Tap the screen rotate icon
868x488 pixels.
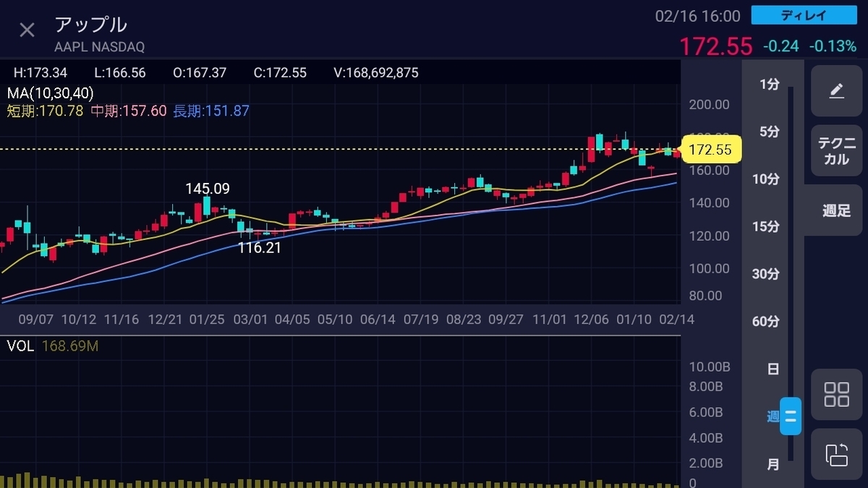[836, 455]
